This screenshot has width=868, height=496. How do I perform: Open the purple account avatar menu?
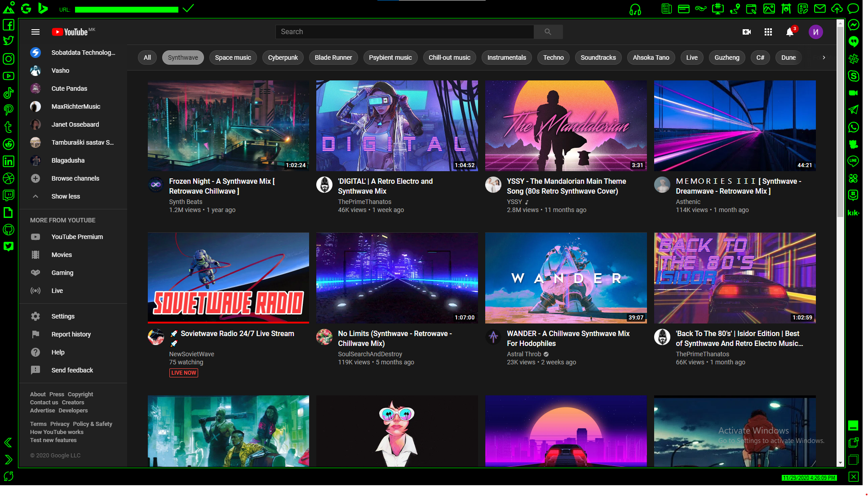pyautogui.click(x=815, y=32)
